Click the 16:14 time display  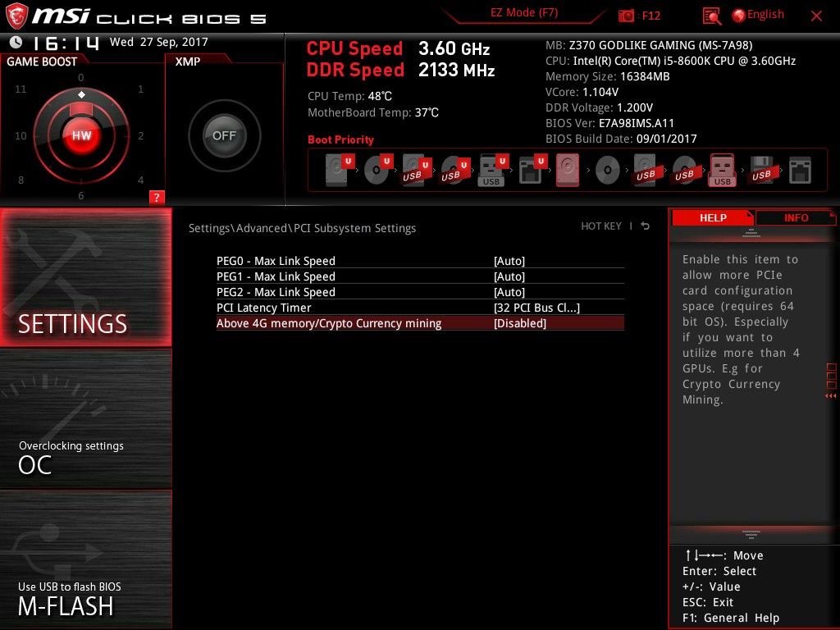(66, 43)
